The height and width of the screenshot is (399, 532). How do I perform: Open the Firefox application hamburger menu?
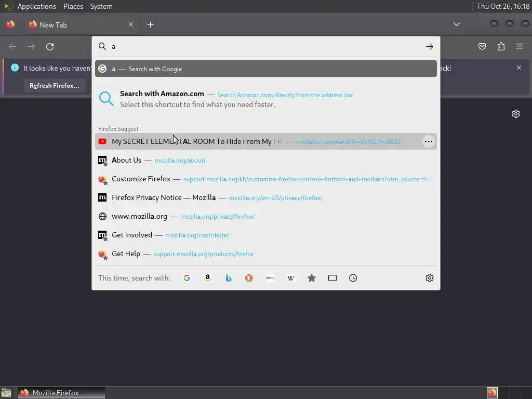coord(520,46)
